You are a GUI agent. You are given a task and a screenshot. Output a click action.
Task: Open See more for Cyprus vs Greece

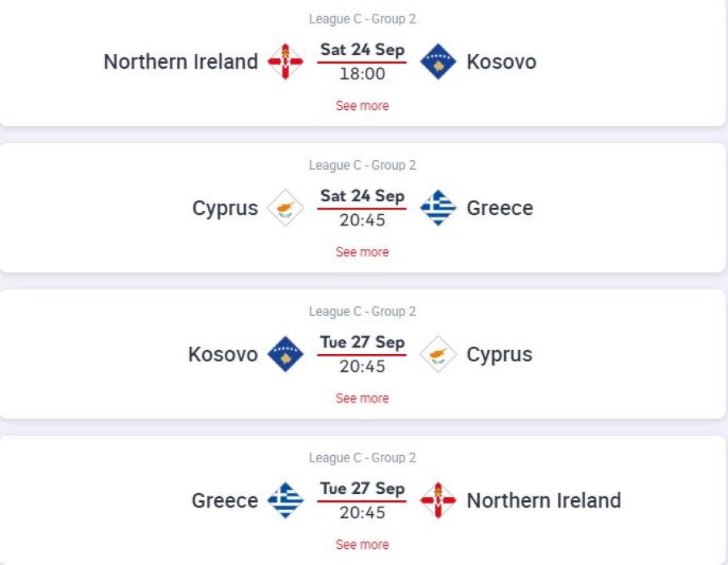tap(362, 252)
